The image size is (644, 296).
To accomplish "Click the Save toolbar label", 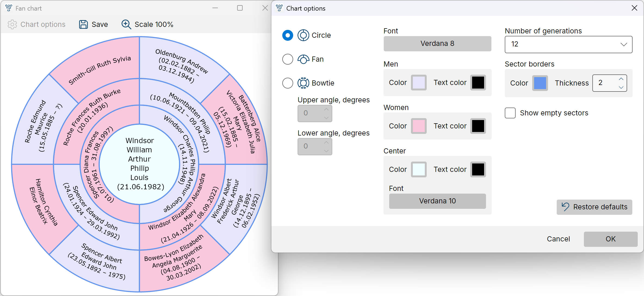I will point(100,24).
